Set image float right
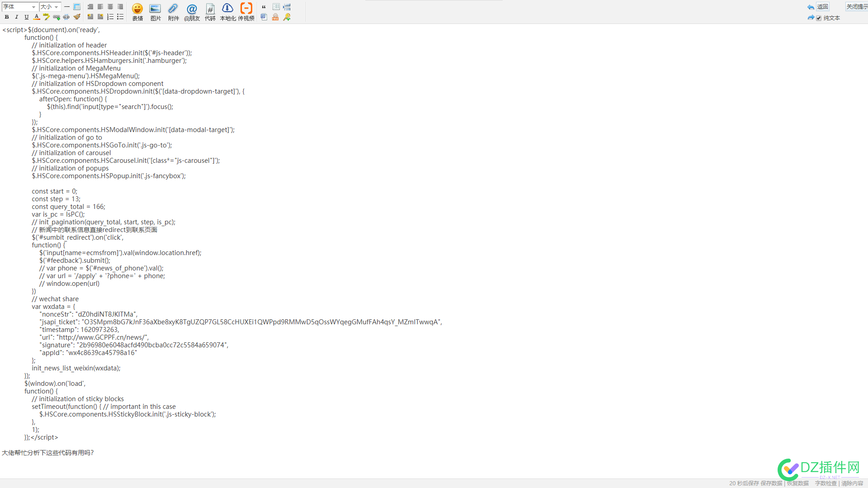Screen dimensions: 868x488 100,17
